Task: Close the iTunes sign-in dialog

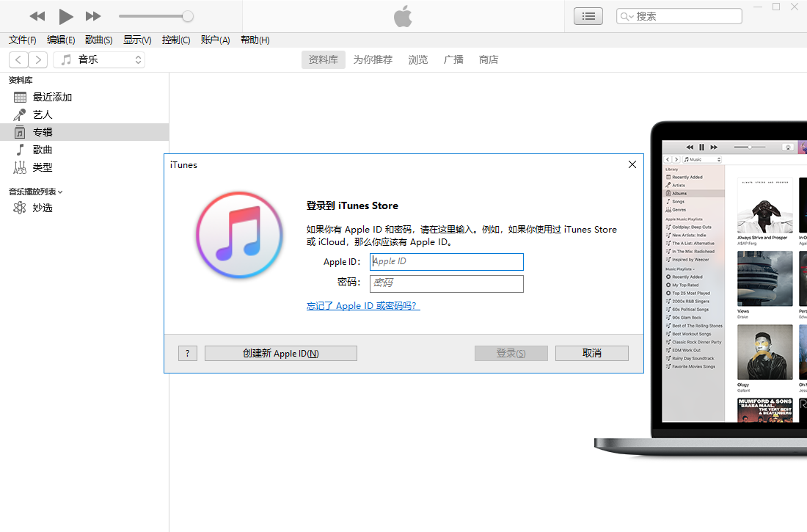Action: [x=632, y=164]
